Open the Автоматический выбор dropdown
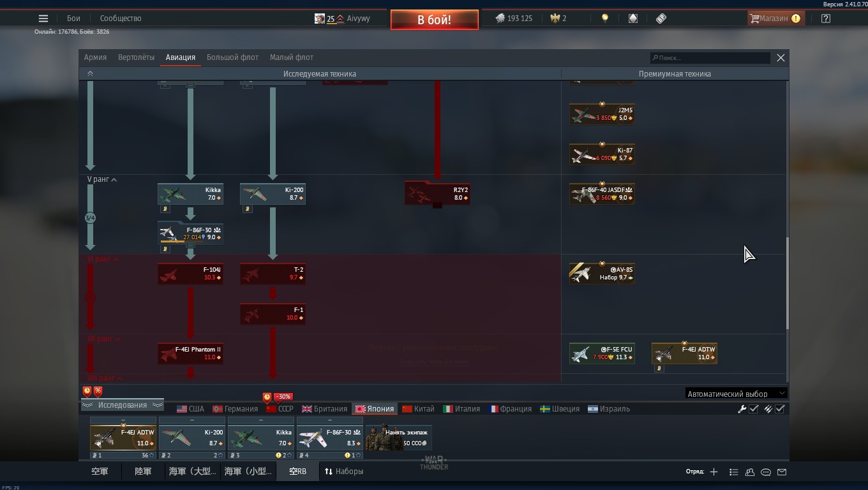This screenshot has width=868, height=490. click(x=736, y=394)
